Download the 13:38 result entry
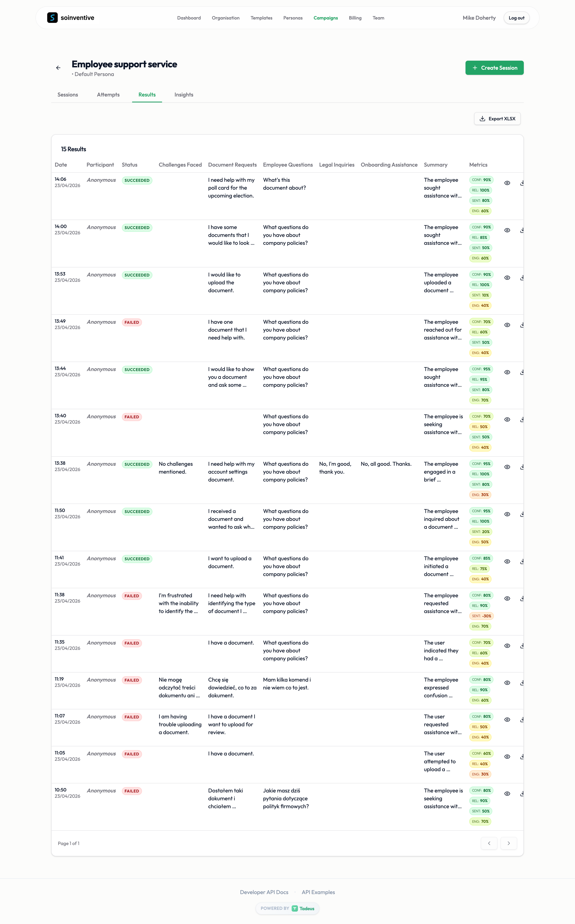 (522, 467)
